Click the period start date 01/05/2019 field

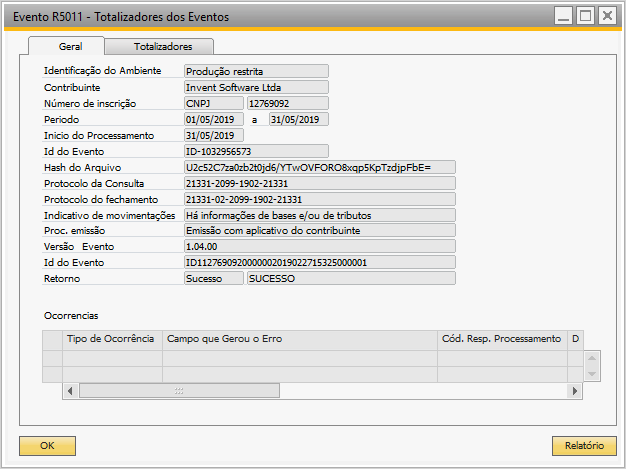point(213,119)
